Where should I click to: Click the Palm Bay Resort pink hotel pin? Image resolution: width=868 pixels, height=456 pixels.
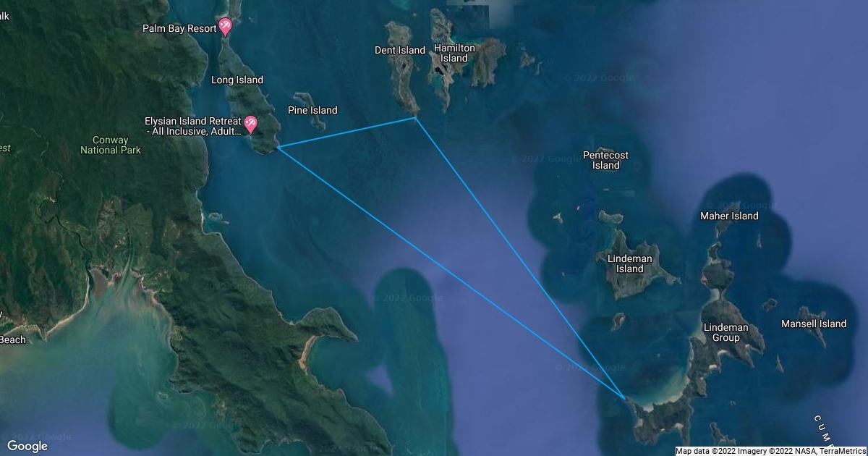click(x=225, y=27)
